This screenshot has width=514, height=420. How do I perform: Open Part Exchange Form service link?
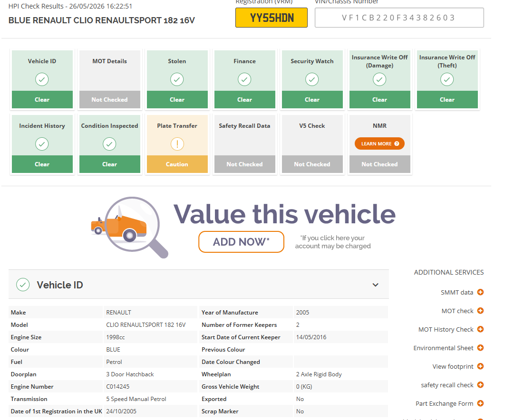[x=444, y=404]
